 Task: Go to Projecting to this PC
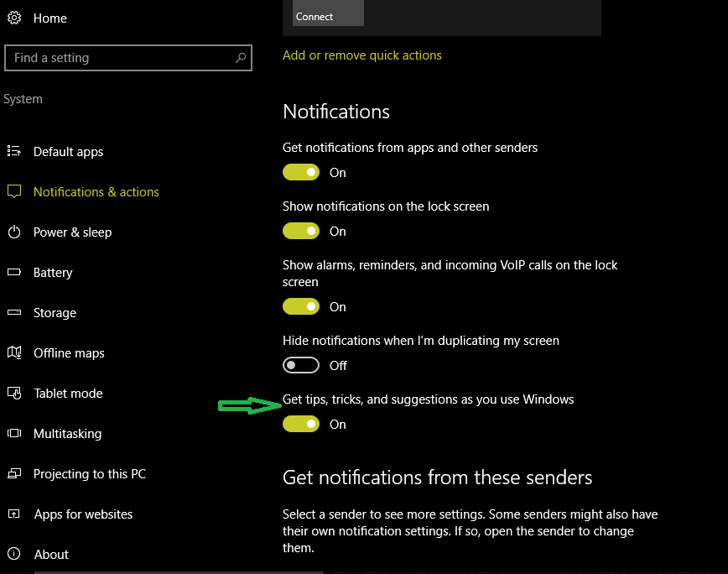click(90, 473)
